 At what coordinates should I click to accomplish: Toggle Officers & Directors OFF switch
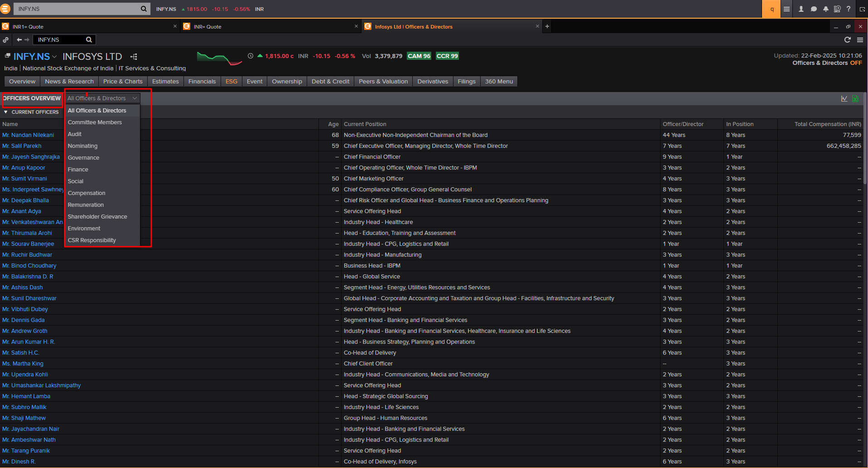point(856,63)
